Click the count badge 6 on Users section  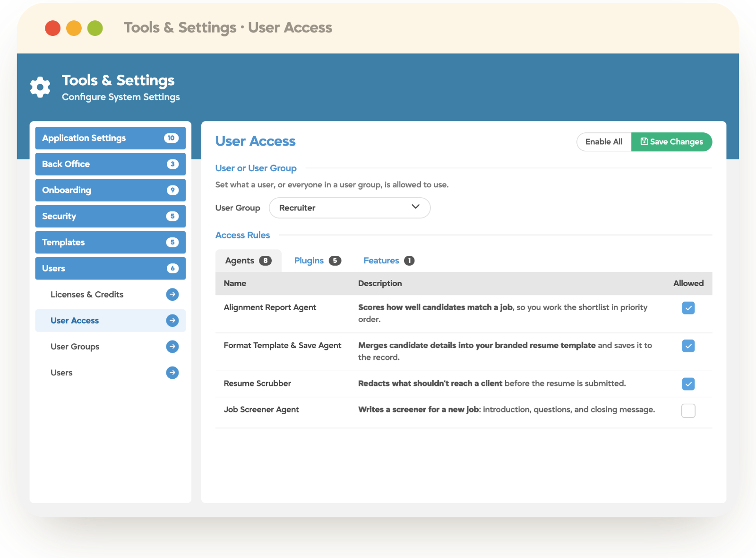[172, 268]
